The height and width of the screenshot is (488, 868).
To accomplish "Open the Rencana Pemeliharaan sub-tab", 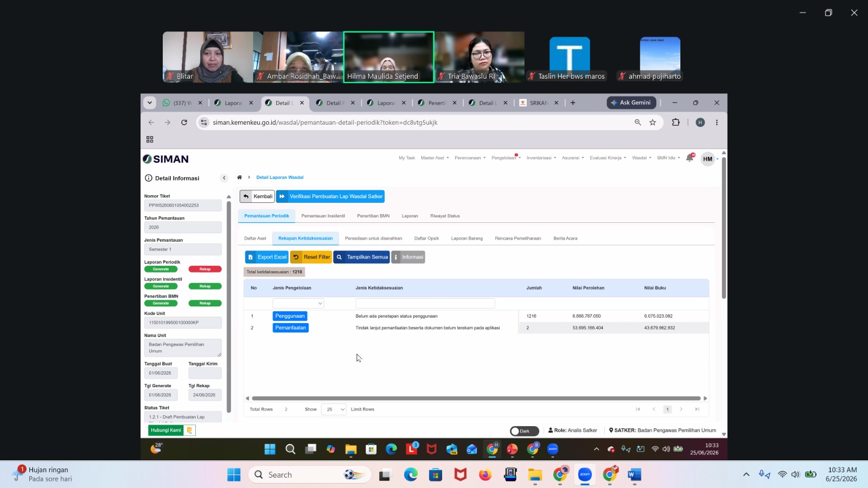I will [518, 238].
